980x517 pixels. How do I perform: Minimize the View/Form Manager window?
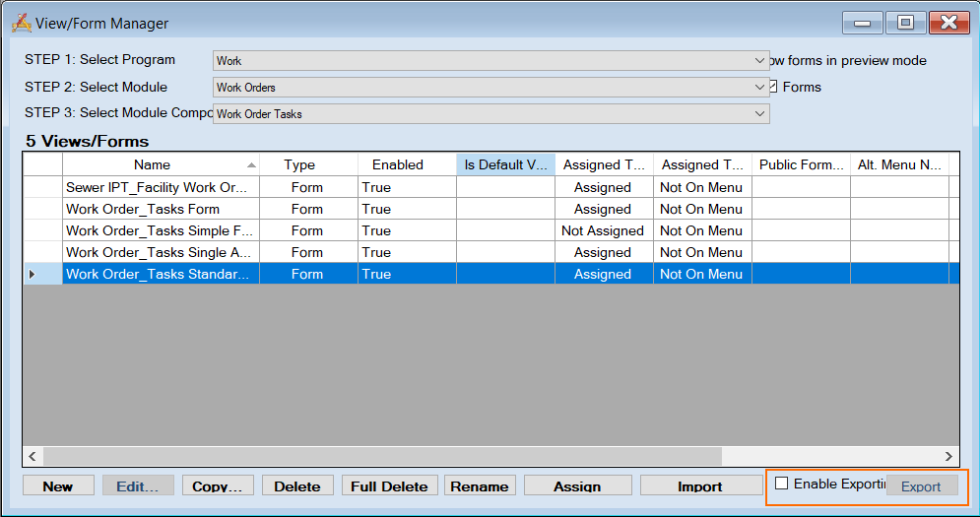pyautogui.click(x=863, y=23)
